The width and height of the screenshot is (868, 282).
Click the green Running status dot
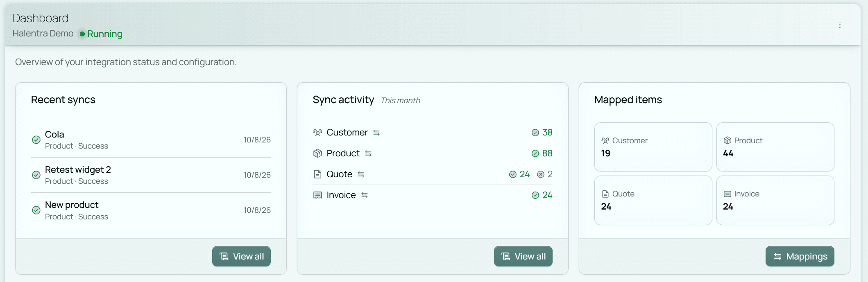point(82,34)
